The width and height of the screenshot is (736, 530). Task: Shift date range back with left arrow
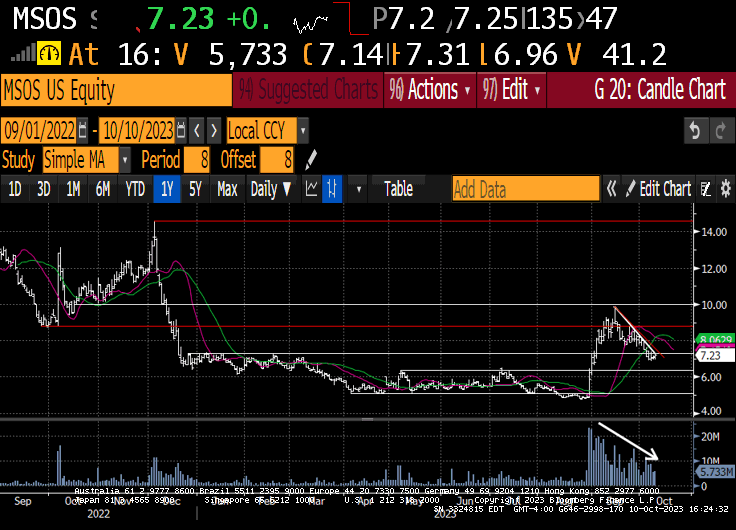197,131
